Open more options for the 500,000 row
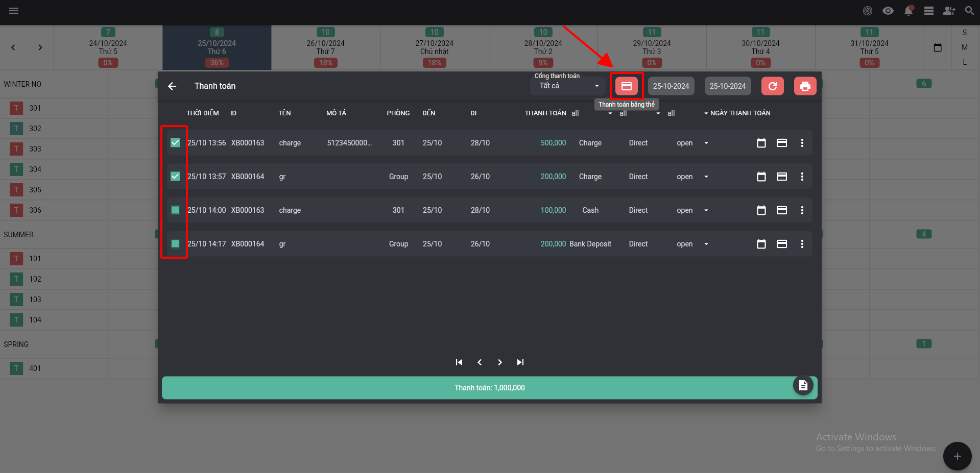The width and height of the screenshot is (980, 473). point(802,143)
